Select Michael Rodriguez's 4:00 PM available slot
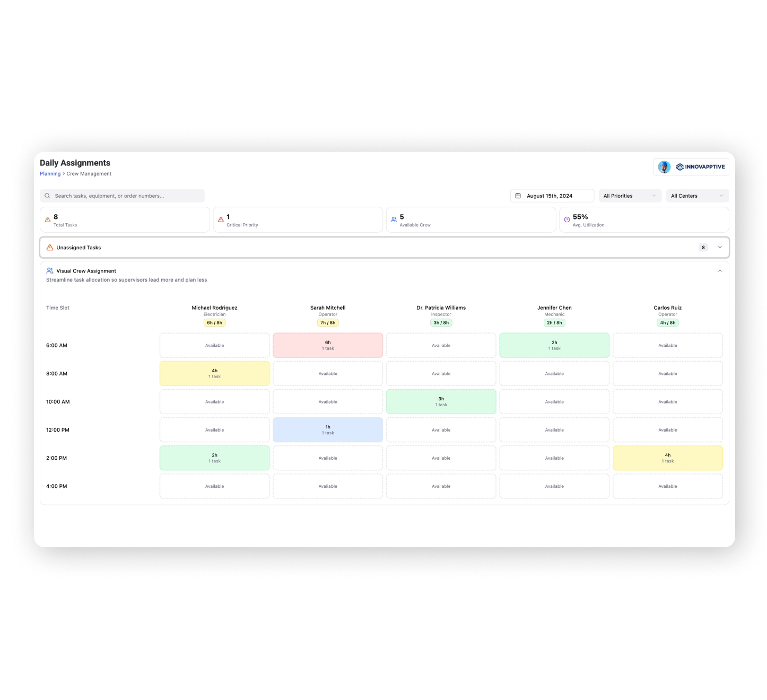The width and height of the screenshot is (767, 700). click(x=215, y=486)
